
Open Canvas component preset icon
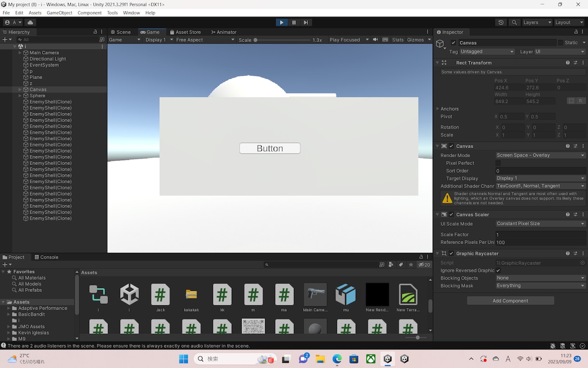(575, 146)
